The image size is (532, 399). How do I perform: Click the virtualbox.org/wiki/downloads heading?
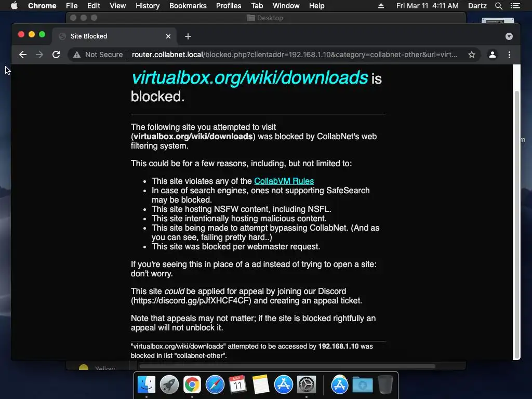point(250,78)
